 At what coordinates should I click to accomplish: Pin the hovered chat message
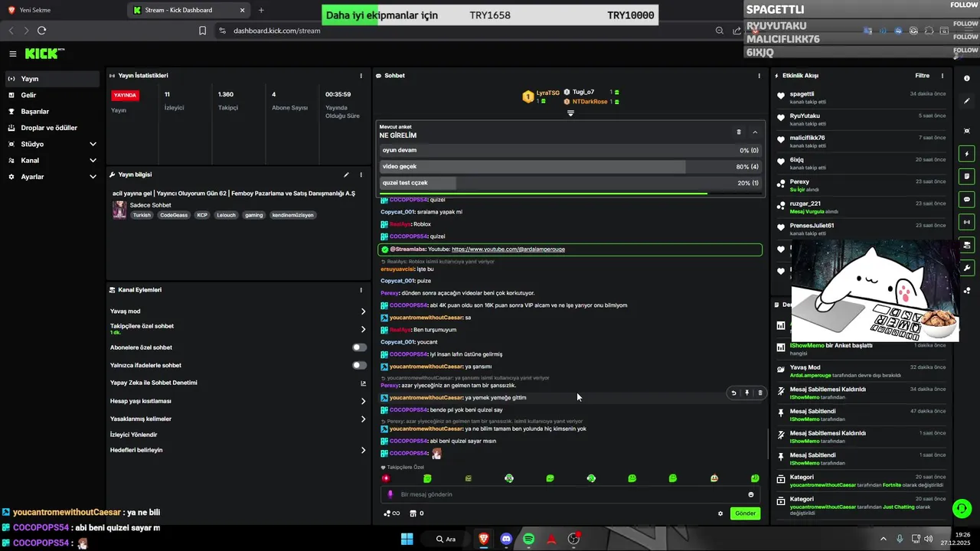[746, 393]
